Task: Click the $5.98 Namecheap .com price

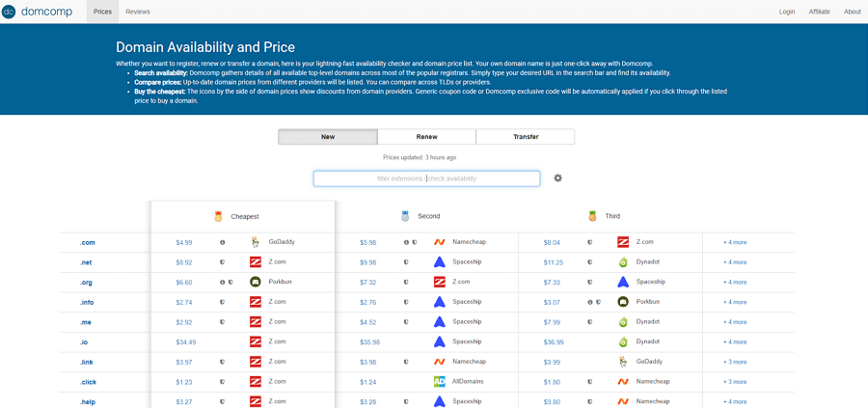Action: coord(368,242)
